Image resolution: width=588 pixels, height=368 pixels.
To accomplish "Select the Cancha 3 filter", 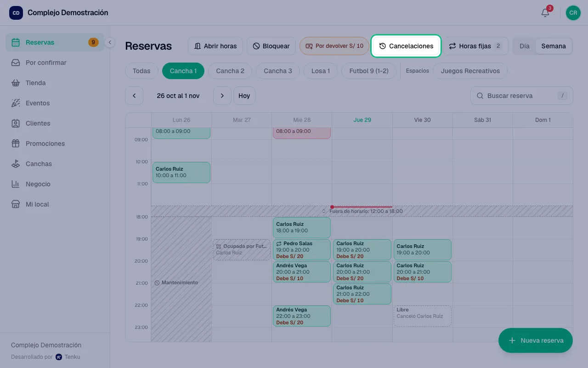I will pyautogui.click(x=278, y=71).
